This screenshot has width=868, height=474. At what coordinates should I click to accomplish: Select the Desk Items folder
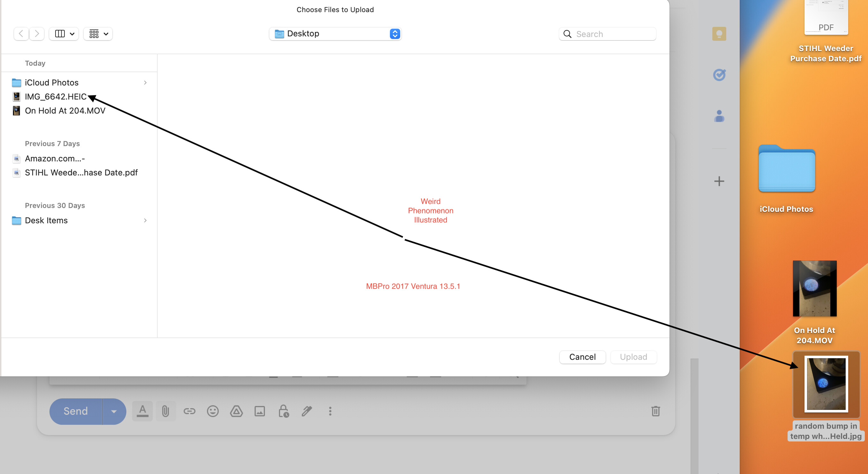click(79, 220)
